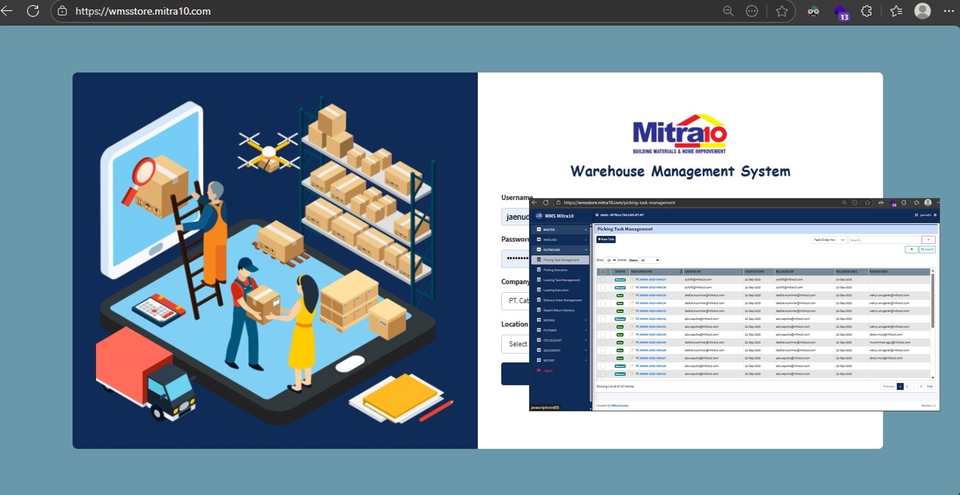Open the Status filter dropdown set to All
Screen dimensions: 960x495
[x=649, y=260]
